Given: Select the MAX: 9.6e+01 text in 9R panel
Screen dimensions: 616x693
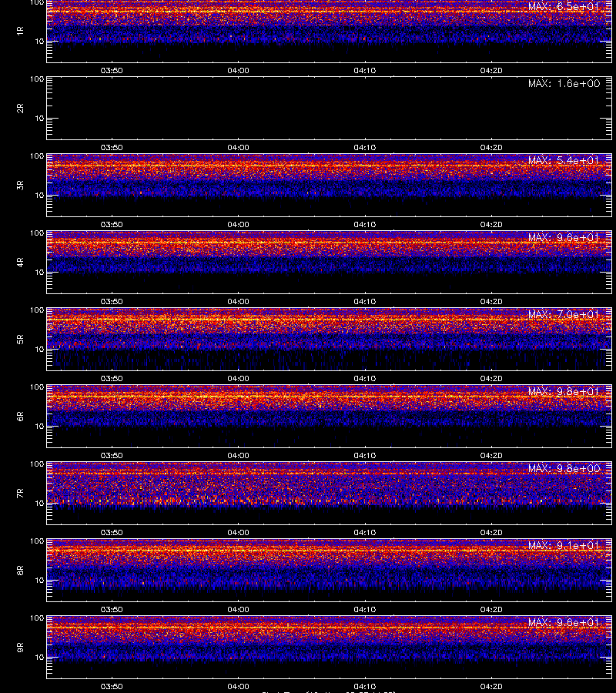Looking at the screenshot, I should pyautogui.click(x=564, y=622).
